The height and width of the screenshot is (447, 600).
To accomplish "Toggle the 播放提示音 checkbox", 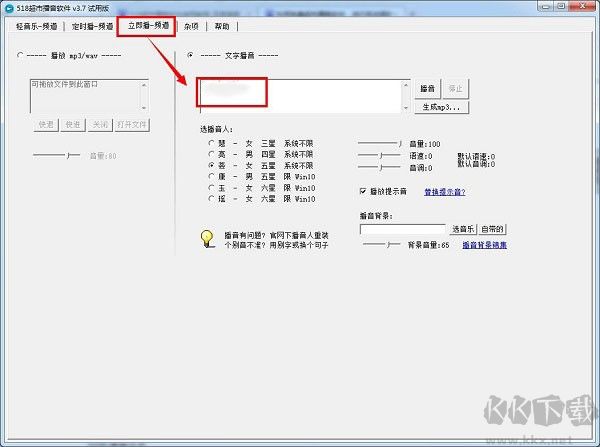I will pos(363,191).
